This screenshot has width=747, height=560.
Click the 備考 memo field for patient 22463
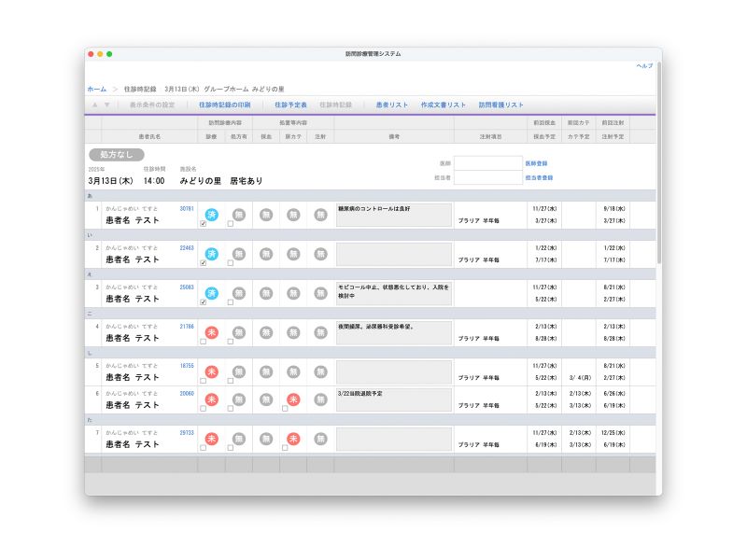pos(394,254)
